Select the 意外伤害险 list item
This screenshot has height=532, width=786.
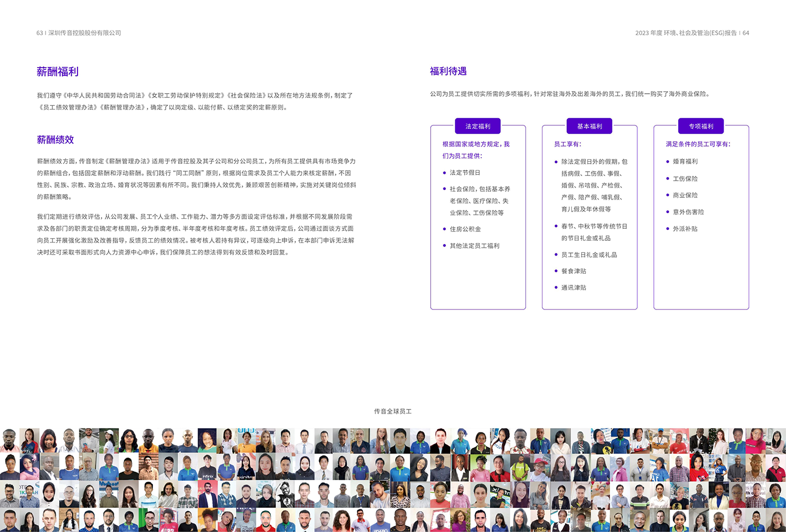[689, 212]
